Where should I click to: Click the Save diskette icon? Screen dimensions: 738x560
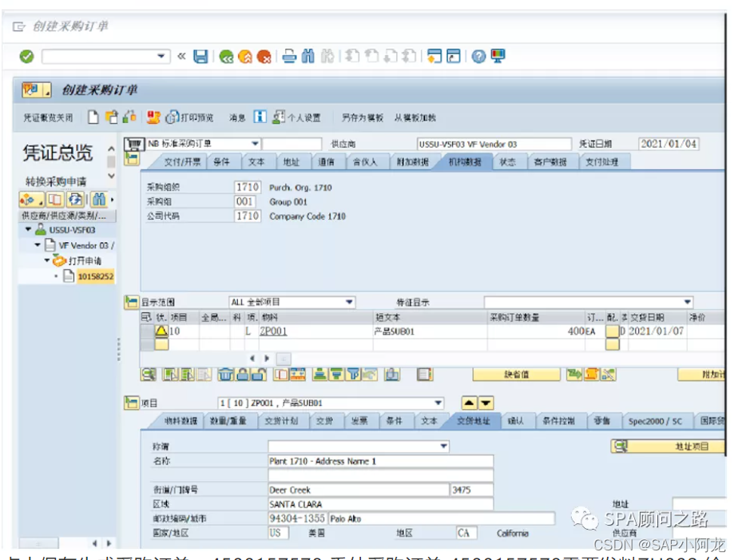click(x=201, y=57)
